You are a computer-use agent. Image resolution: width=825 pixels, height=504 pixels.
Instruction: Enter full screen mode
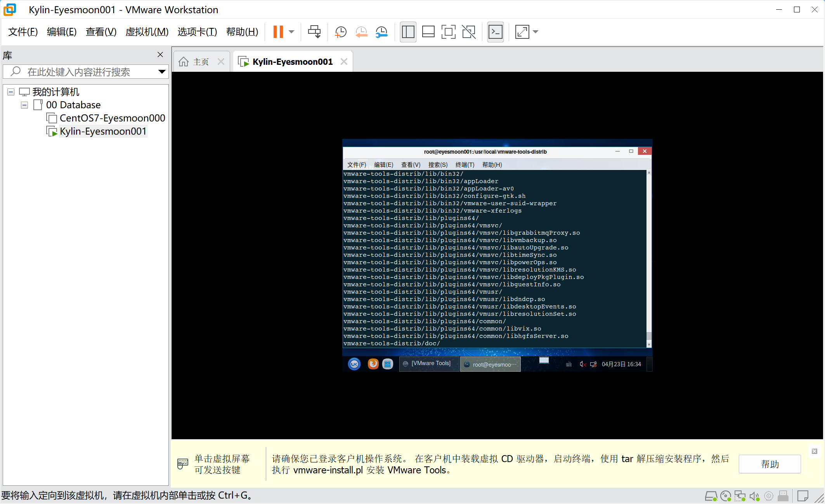click(448, 32)
